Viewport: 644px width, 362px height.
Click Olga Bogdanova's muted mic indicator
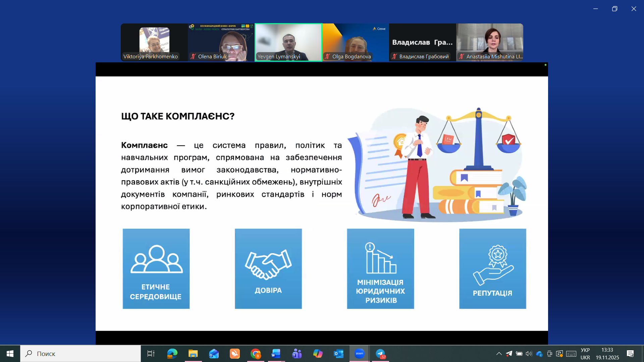coord(327,56)
